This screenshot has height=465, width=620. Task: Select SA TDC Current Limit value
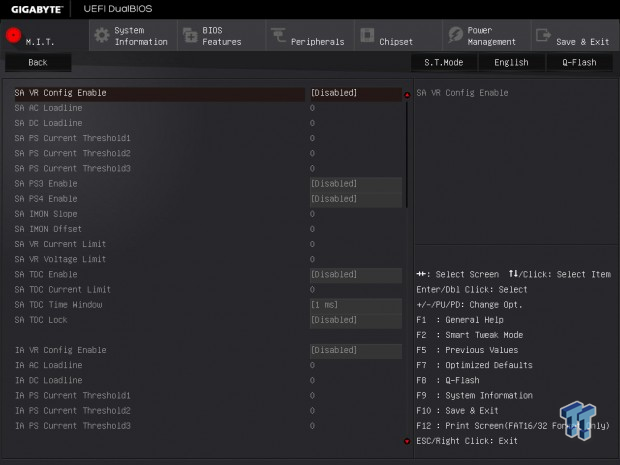click(312, 290)
